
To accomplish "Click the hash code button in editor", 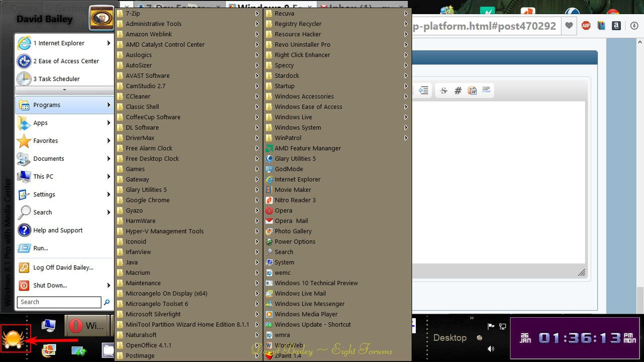I will pos(458,91).
